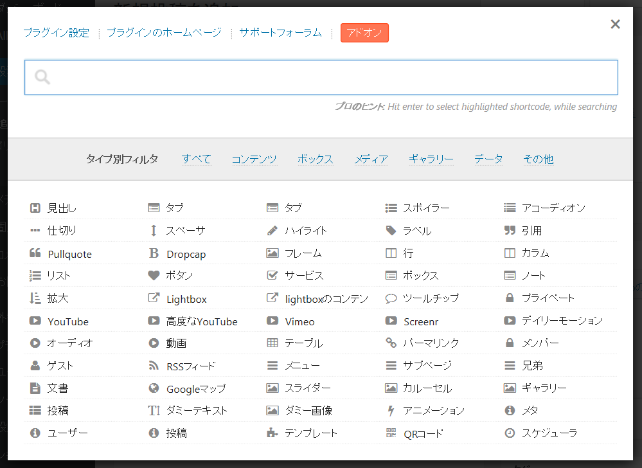Open the プラグイン設定 link
The height and width of the screenshot is (468, 642).
57,33
